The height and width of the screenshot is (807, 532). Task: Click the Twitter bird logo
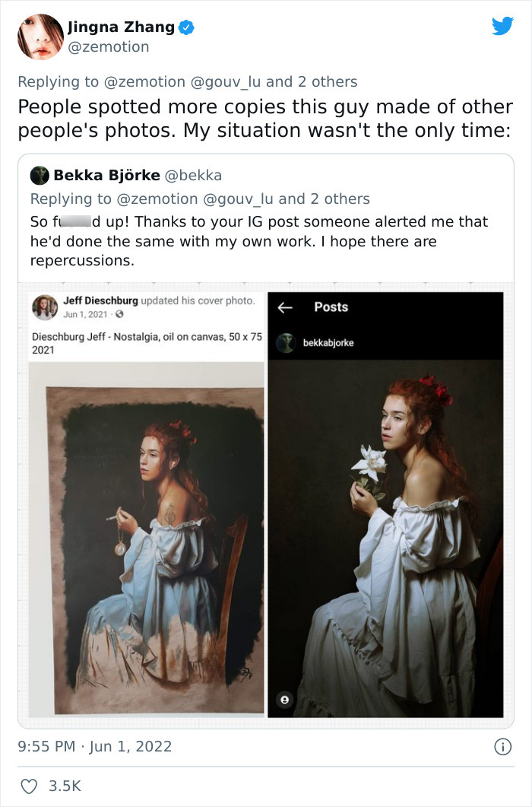point(502,27)
